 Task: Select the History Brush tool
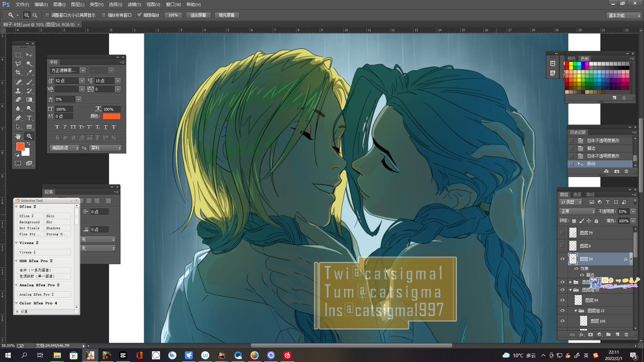click(30, 91)
